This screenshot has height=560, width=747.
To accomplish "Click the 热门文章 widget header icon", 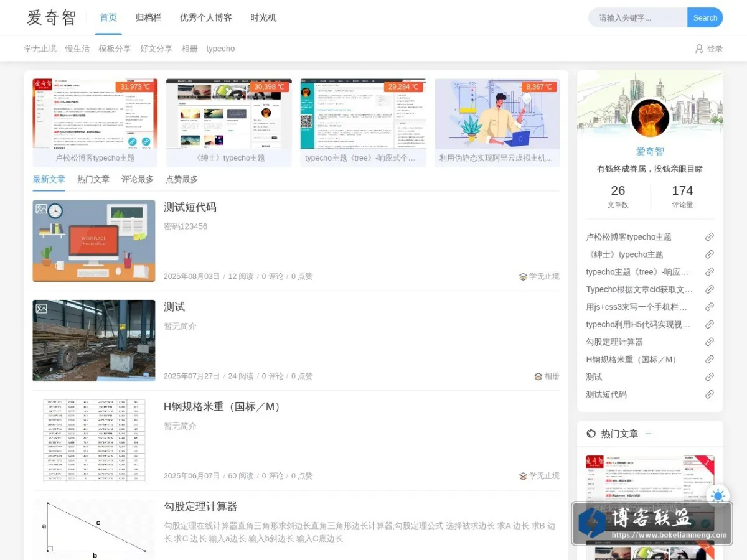I will tap(591, 434).
